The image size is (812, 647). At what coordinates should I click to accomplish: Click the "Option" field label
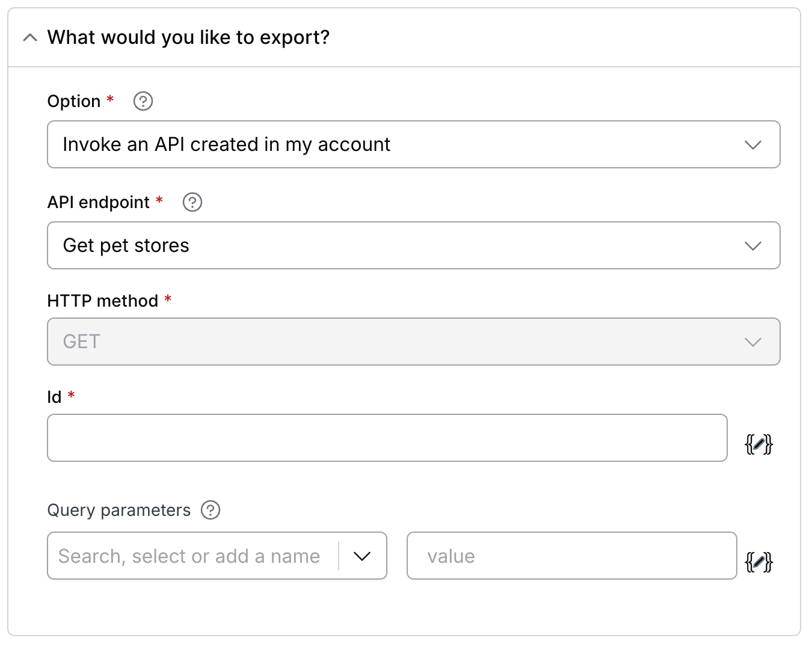point(74,101)
